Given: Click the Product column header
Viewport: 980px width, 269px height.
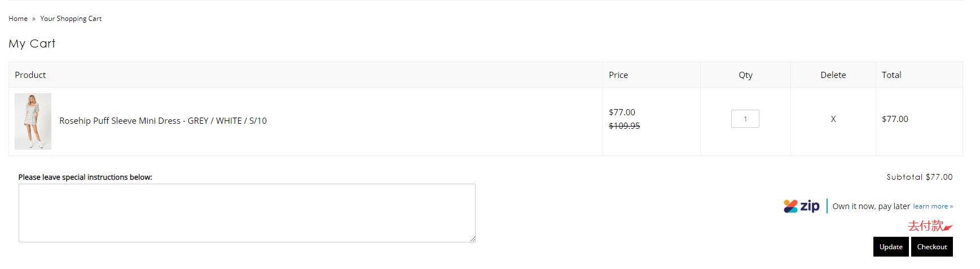Looking at the screenshot, I should [x=30, y=75].
